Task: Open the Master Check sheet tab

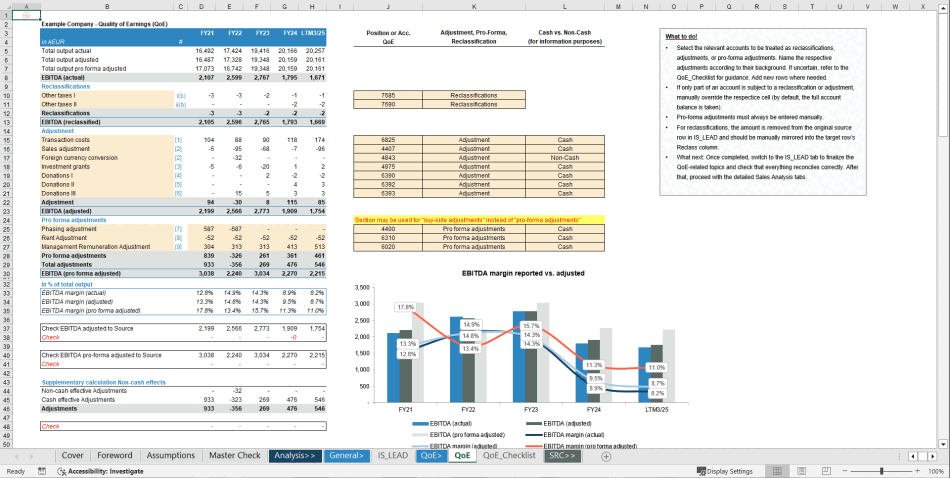Action: click(235, 455)
